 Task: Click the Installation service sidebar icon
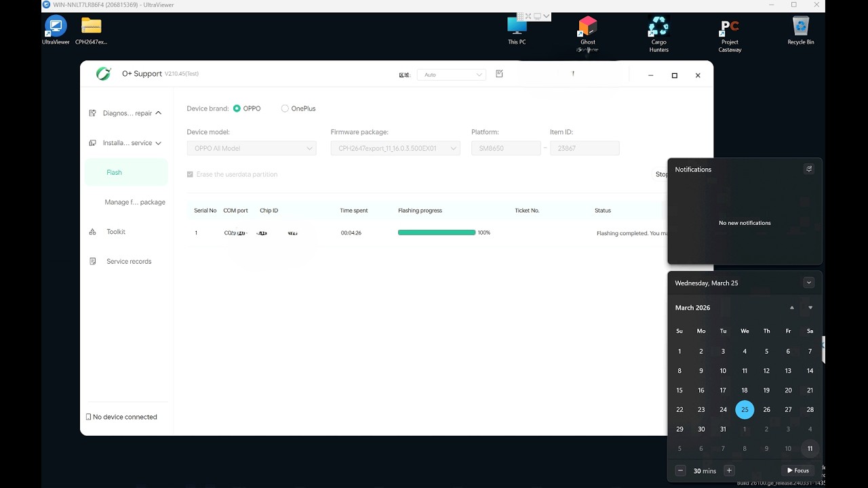pyautogui.click(x=92, y=143)
